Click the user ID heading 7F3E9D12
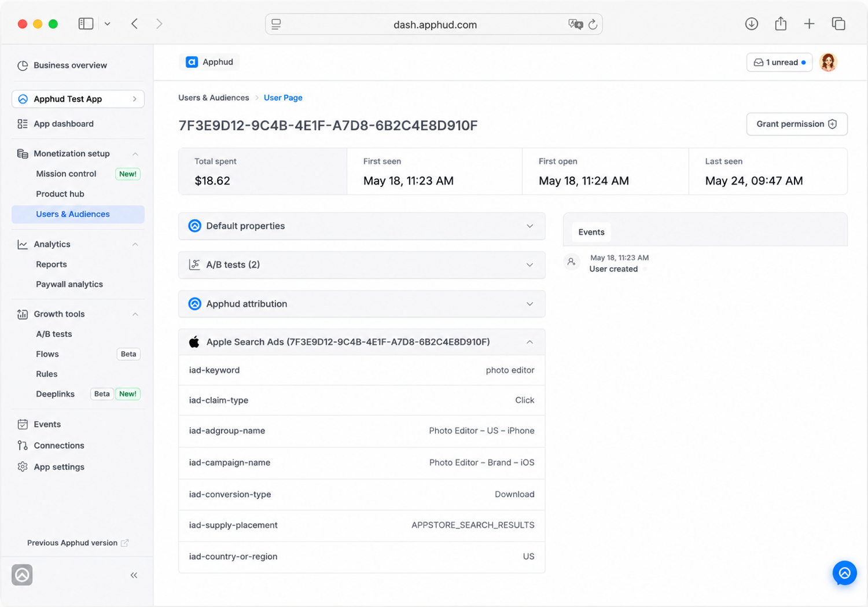The image size is (868, 607). (x=328, y=126)
